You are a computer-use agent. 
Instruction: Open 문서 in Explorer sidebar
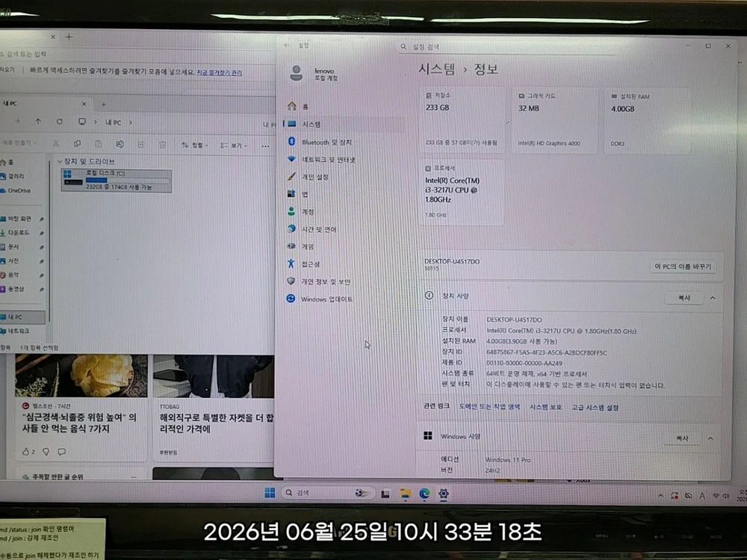(11, 246)
